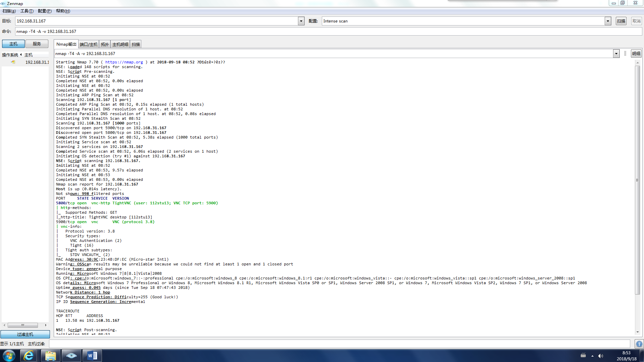
Task: Open the 帮助(H) menu
Action: [63, 11]
